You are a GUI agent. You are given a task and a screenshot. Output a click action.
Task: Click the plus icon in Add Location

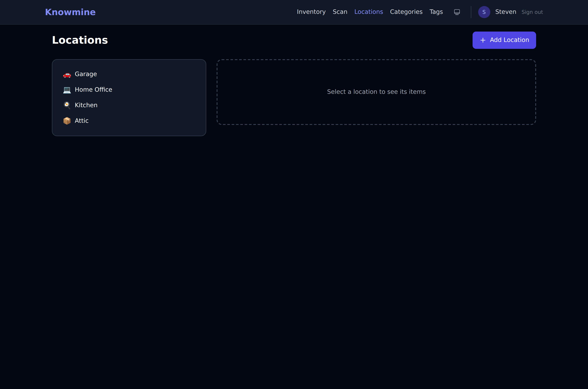pos(483,40)
